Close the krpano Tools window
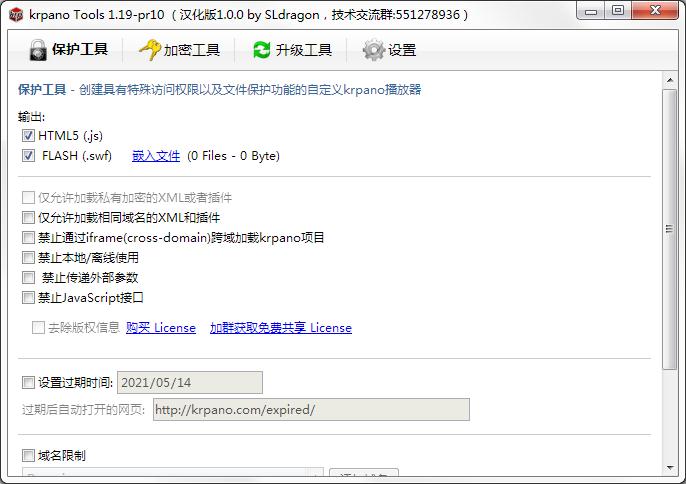The height and width of the screenshot is (484, 686). click(x=655, y=11)
